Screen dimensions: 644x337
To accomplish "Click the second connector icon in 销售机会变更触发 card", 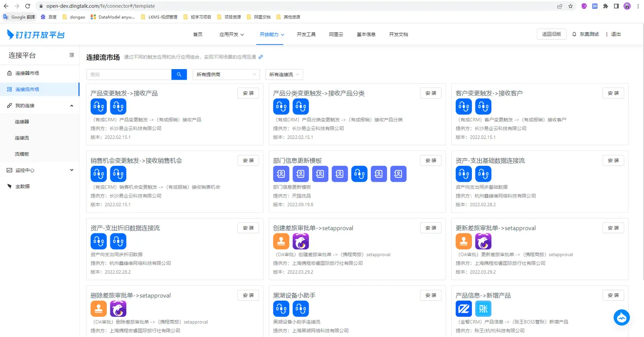I will click(118, 174).
